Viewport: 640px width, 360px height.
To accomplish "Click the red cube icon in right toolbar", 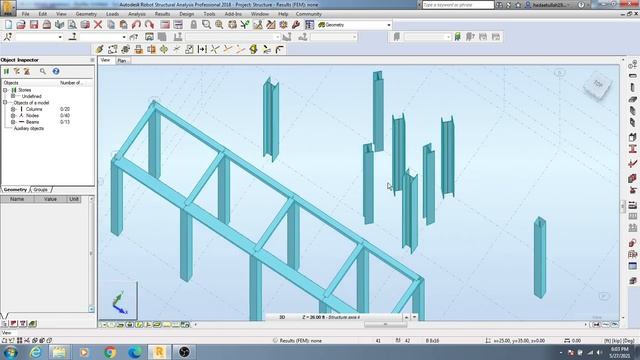I will point(633,178).
